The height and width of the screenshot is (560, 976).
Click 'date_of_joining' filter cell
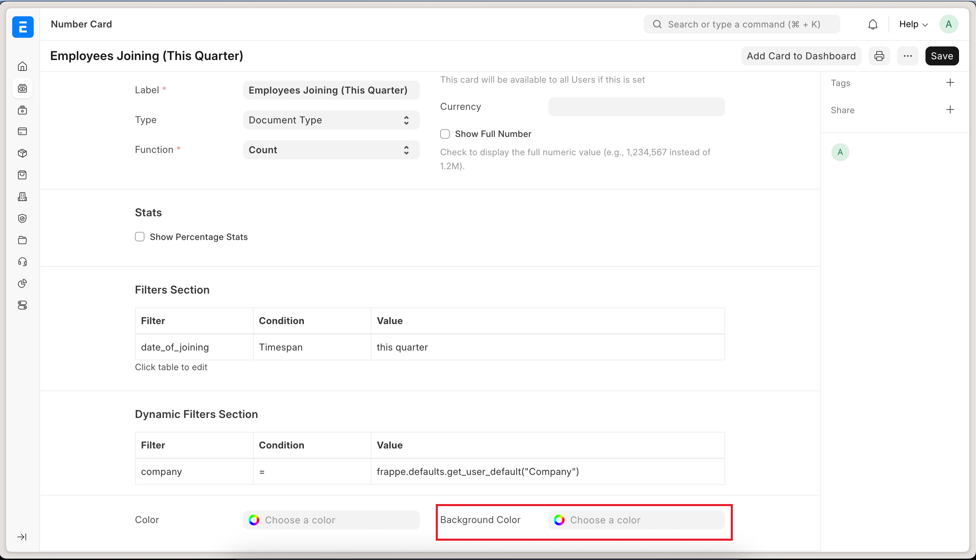coord(194,347)
